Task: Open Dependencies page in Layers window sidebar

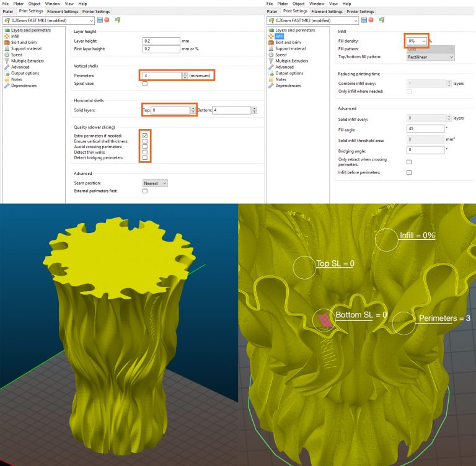Action: (x=24, y=86)
